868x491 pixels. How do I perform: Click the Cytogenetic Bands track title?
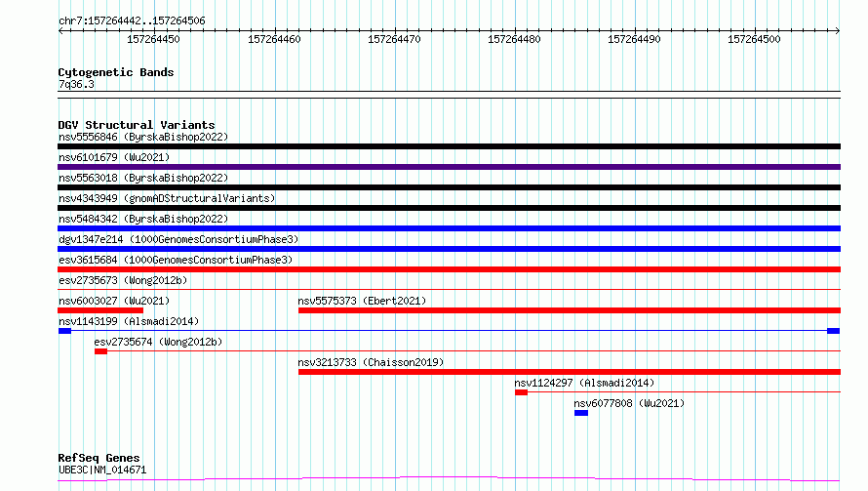point(116,72)
